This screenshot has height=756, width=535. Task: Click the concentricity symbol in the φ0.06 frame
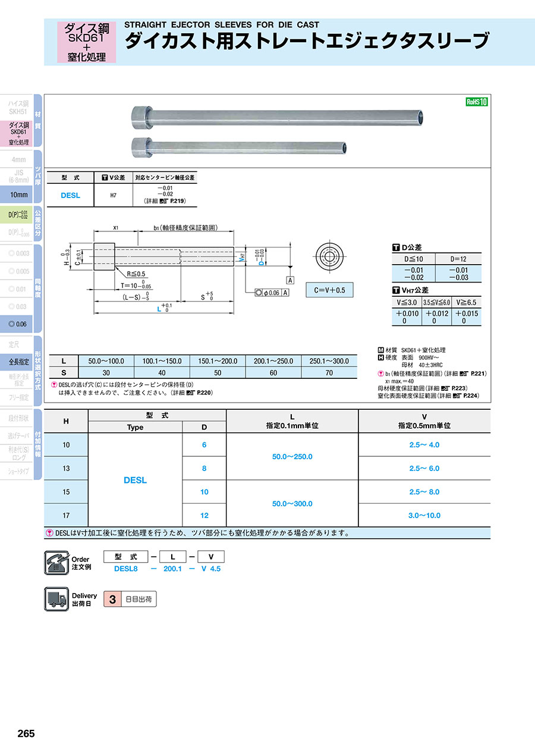click(258, 292)
